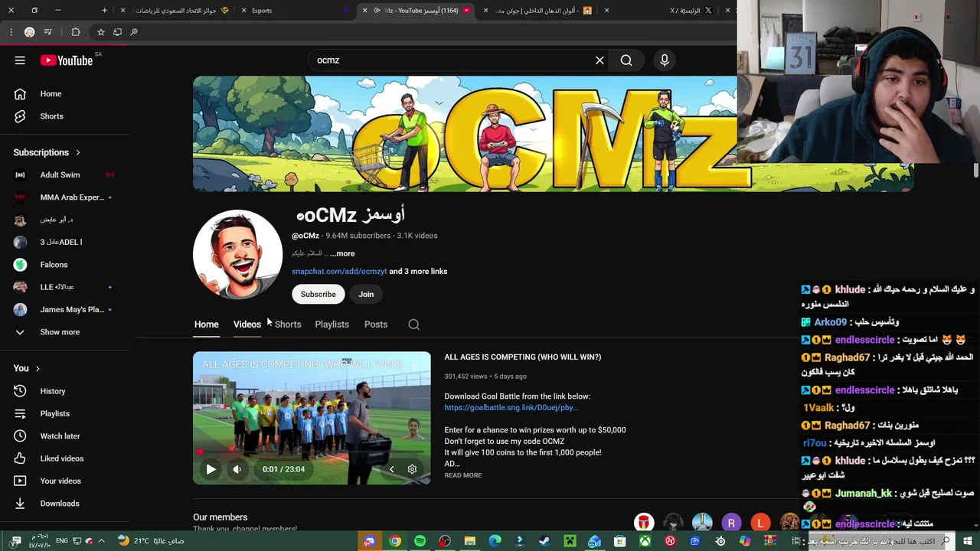Viewport: 980px width, 551px height.
Task: Open Liked videos in sidebar
Action: (61, 458)
